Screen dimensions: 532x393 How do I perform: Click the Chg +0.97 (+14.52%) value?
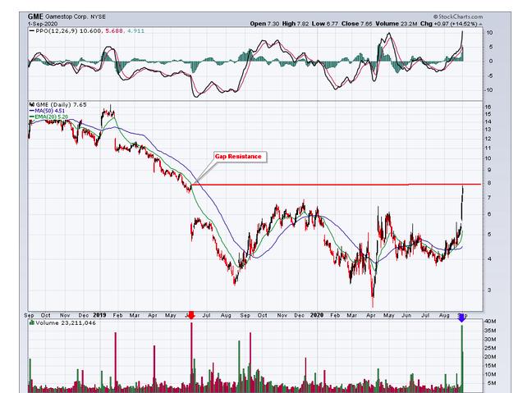click(448, 24)
